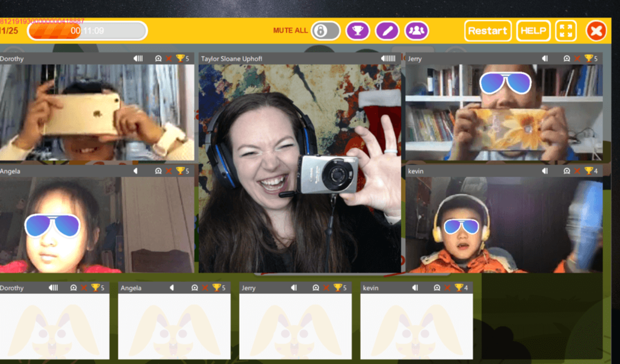
Task: Award trophy on bottom Jerry panel
Action: pyautogui.click(x=337, y=288)
